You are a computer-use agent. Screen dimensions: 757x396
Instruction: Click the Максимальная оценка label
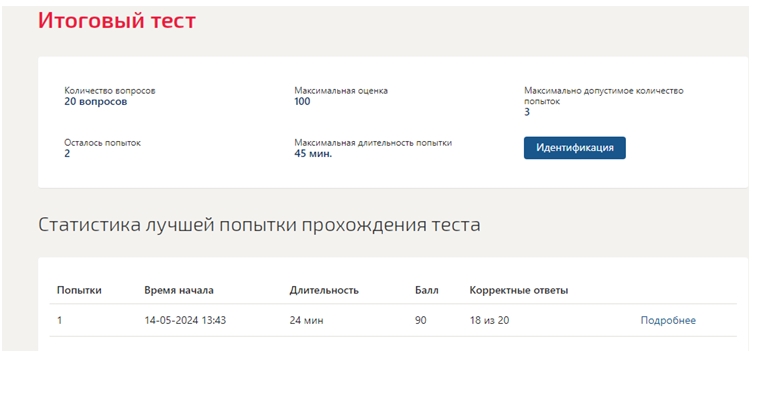(x=341, y=90)
